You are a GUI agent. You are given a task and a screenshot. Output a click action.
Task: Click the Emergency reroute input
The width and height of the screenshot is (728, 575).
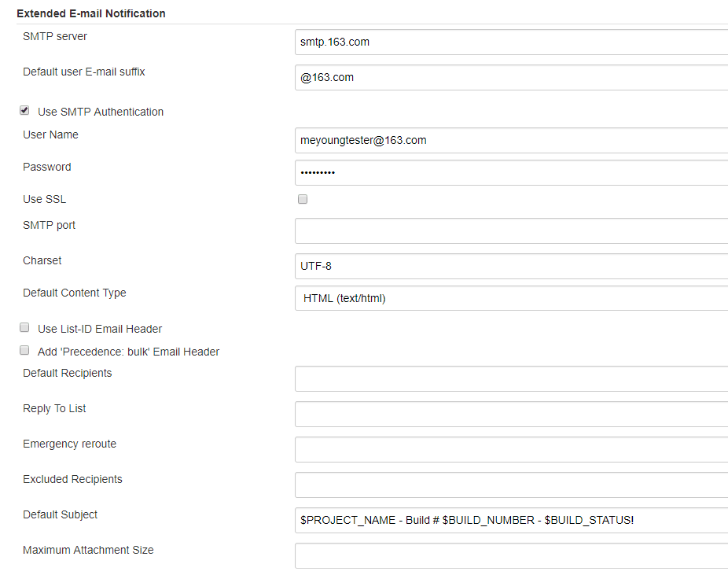point(511,449)
